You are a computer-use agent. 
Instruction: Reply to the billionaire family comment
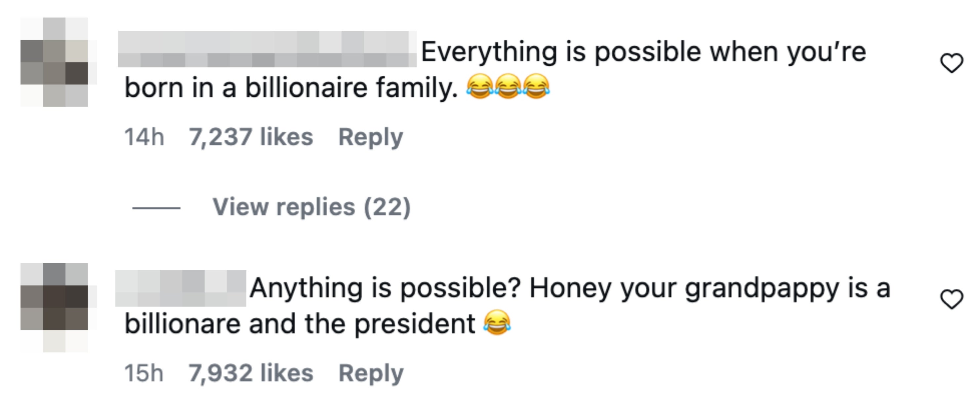(371, 137)
